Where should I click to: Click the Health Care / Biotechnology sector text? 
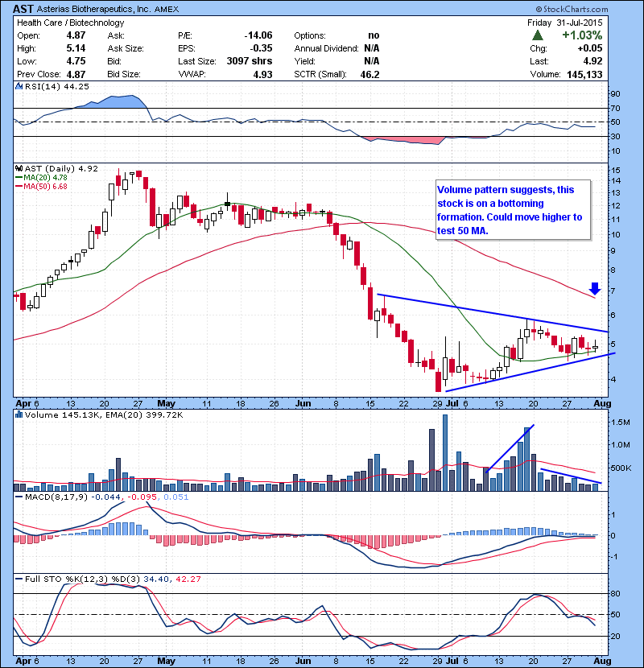click(71, 23)
